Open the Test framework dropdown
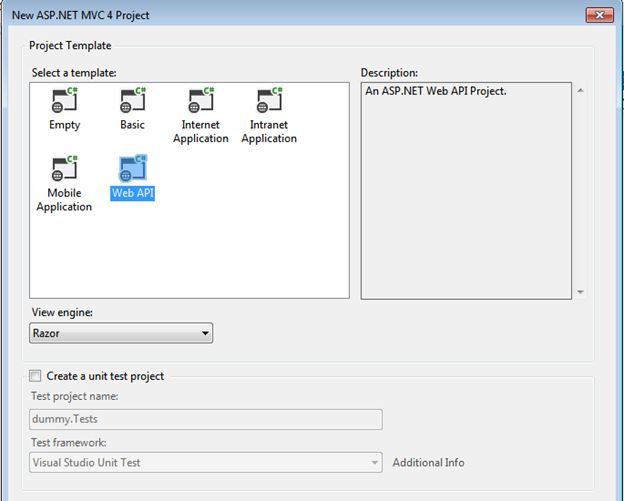624x501 pixels. point(206,462)
